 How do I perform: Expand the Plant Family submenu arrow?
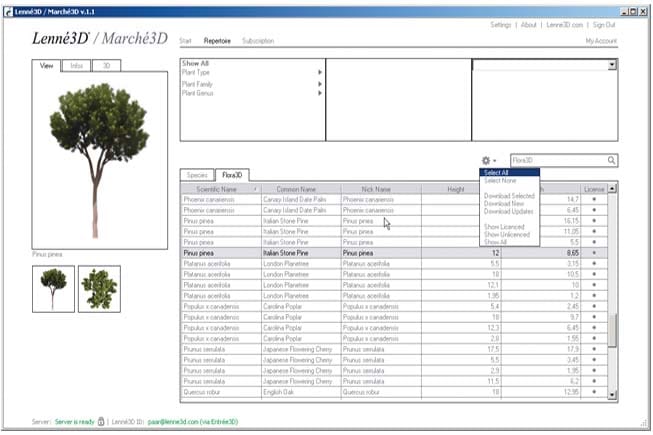(x=319, y=84)
